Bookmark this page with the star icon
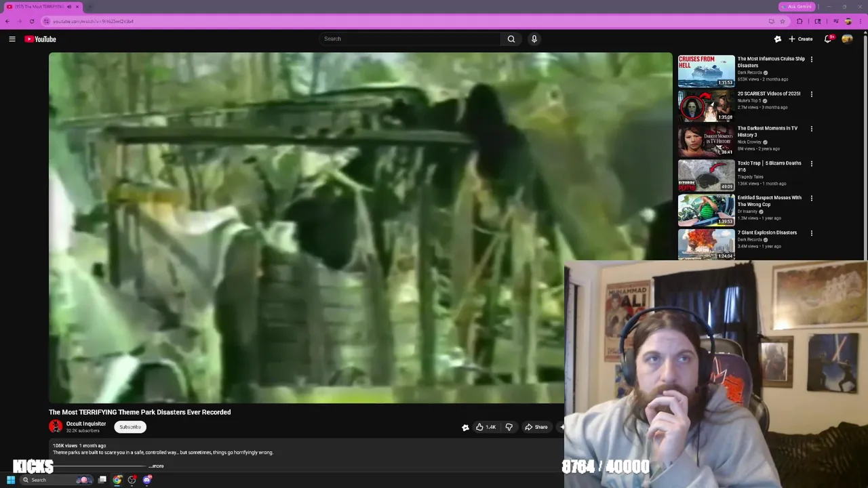 [782, 21]
